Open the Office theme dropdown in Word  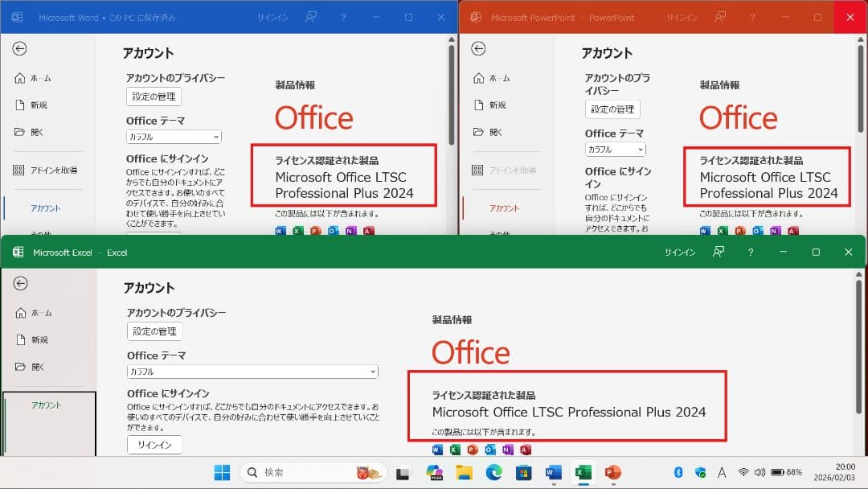pos(174,138)
